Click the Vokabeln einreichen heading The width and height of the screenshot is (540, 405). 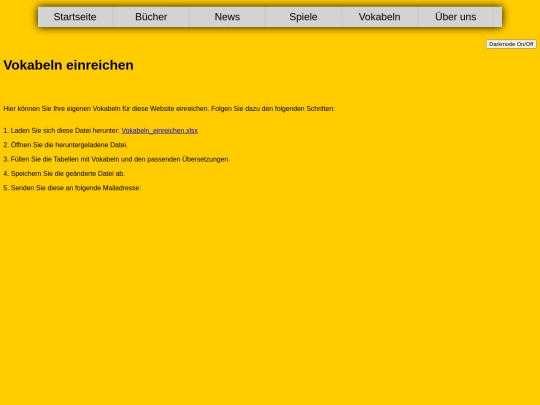click(x=69, y=65)
